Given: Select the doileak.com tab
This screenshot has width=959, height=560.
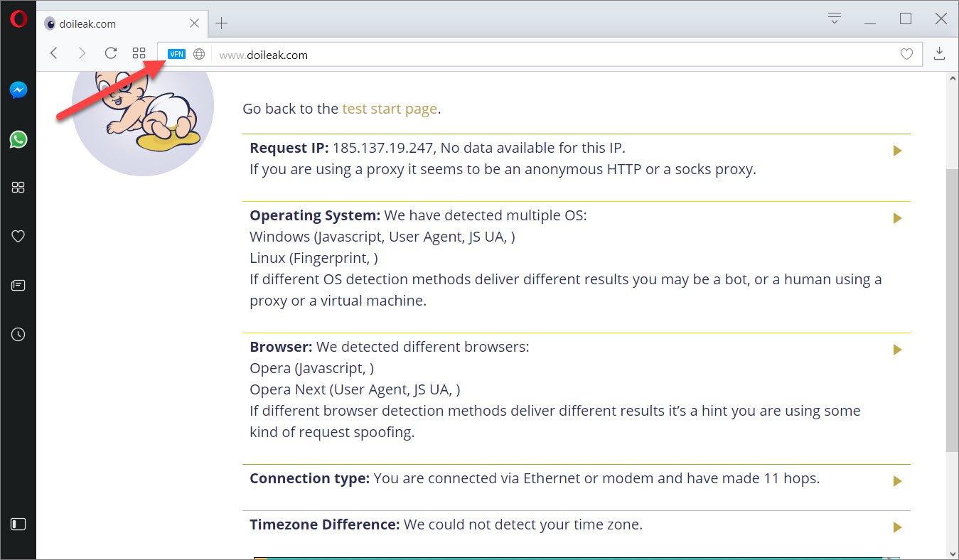Looking at the screenshot, I should (122, 23).
